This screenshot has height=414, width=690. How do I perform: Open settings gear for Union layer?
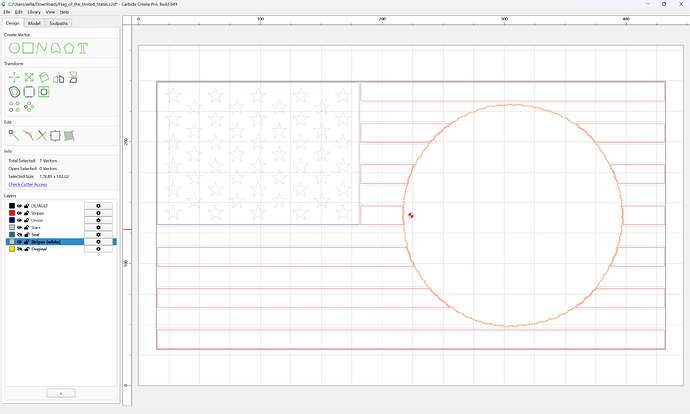pos(98,220)
